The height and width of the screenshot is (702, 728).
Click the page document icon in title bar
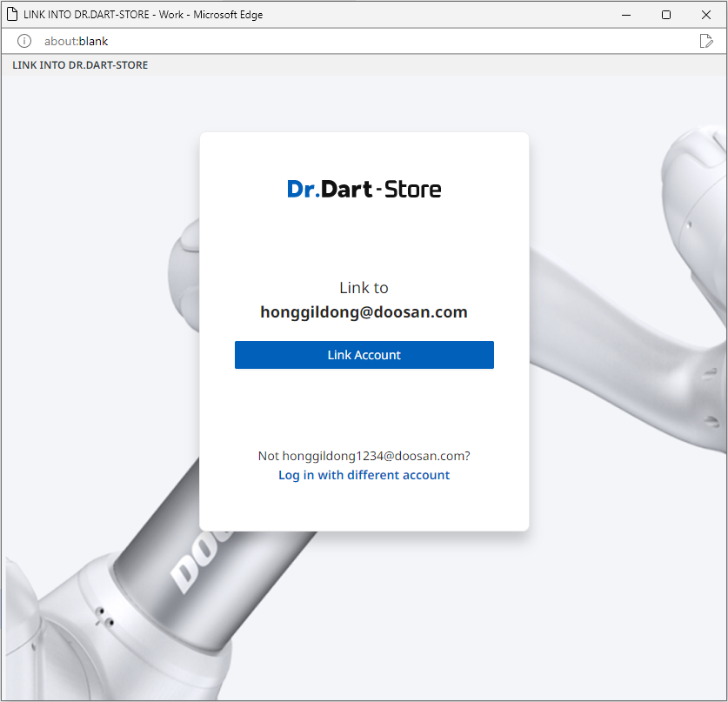[x=12, y=15]
